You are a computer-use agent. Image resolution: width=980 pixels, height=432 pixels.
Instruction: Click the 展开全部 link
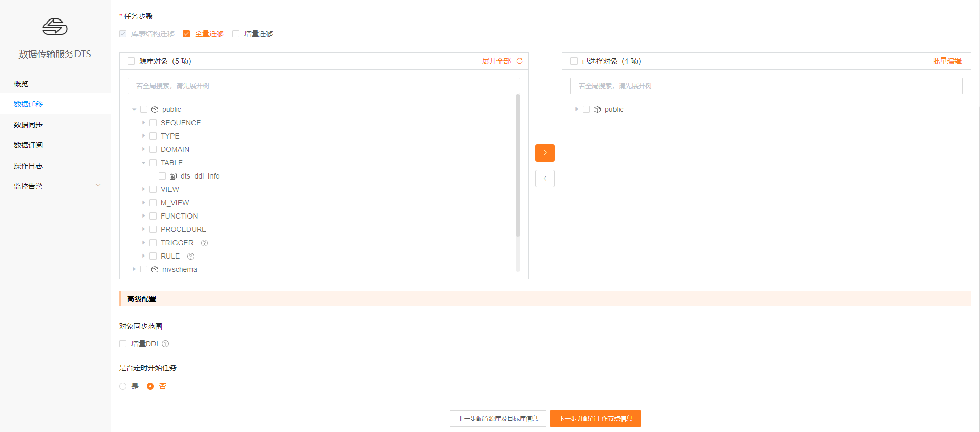(496, 61)
